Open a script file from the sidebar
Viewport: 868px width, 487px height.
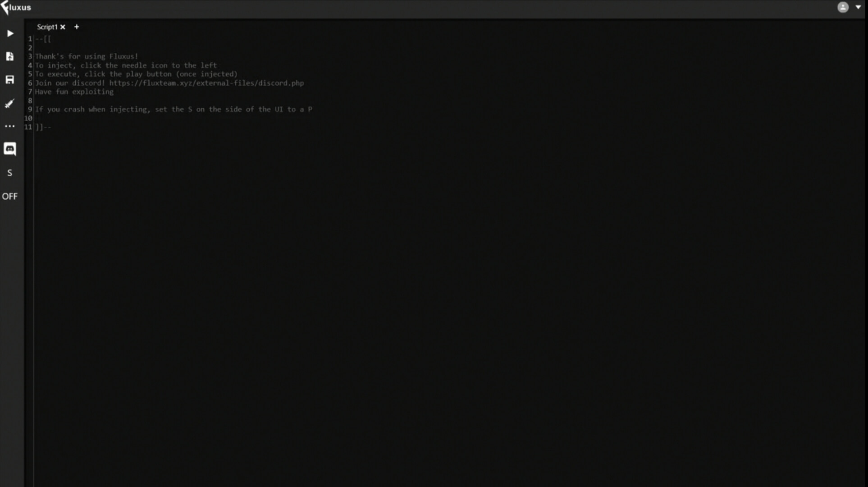pyautogui.click(x=9, y=56)
